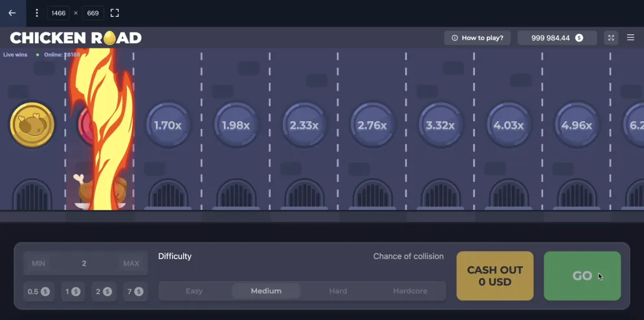Click the 2.76x multiplier coin
This screenshot has width=644, height=320.
(372, 125)
